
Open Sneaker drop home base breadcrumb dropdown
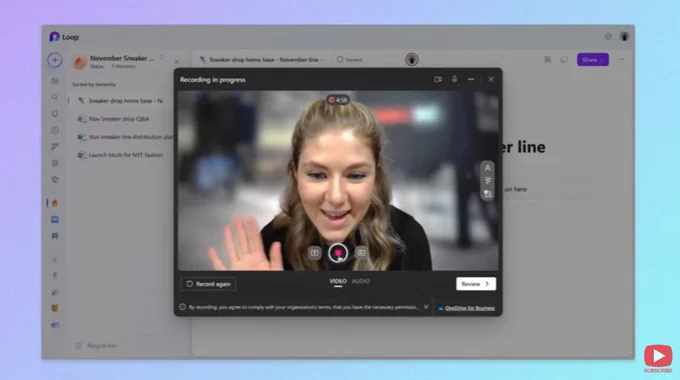[x=322, y=60]
